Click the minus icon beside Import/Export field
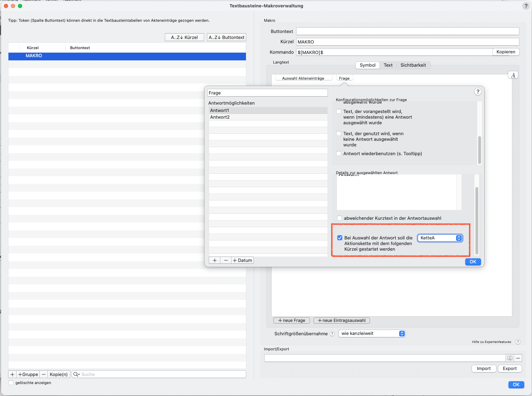532x396 pixels. [x=518, y=358]
